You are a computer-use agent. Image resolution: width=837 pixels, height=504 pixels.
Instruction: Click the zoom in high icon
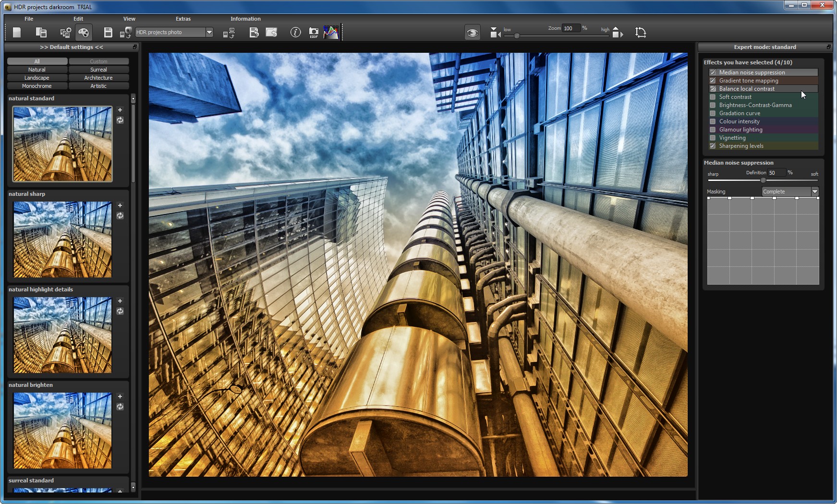coord(618,32)
